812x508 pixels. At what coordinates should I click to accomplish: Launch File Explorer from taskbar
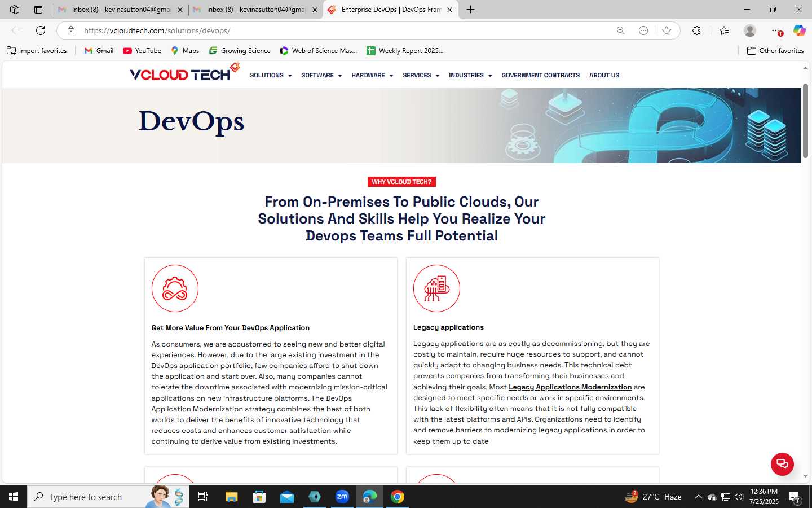231,497
